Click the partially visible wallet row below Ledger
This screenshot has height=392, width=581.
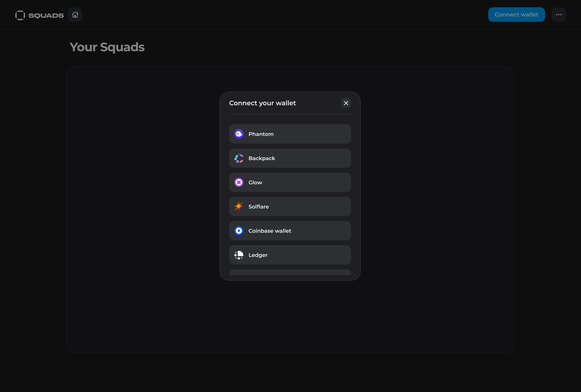pyautogui.click(x=290, y=273)
